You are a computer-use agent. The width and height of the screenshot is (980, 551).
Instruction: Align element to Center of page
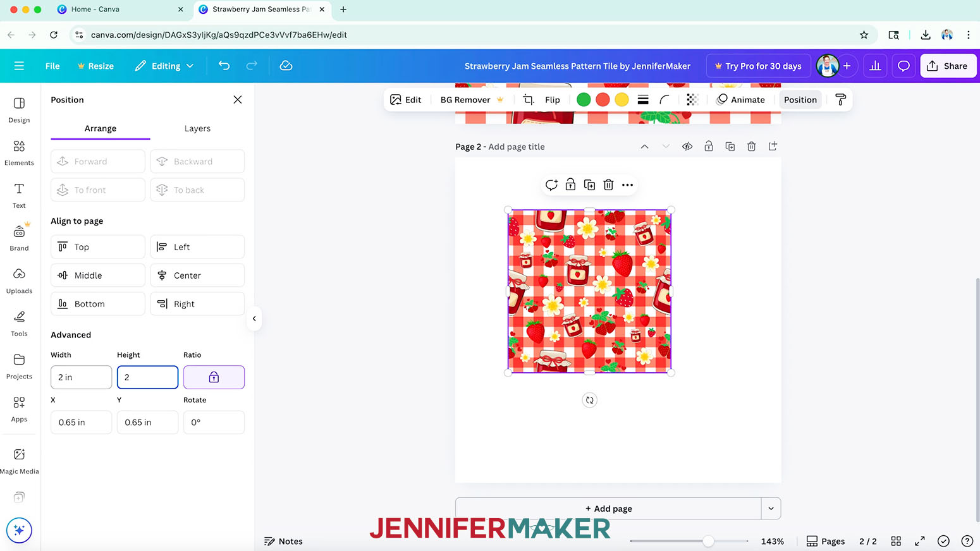coord(197,275)
